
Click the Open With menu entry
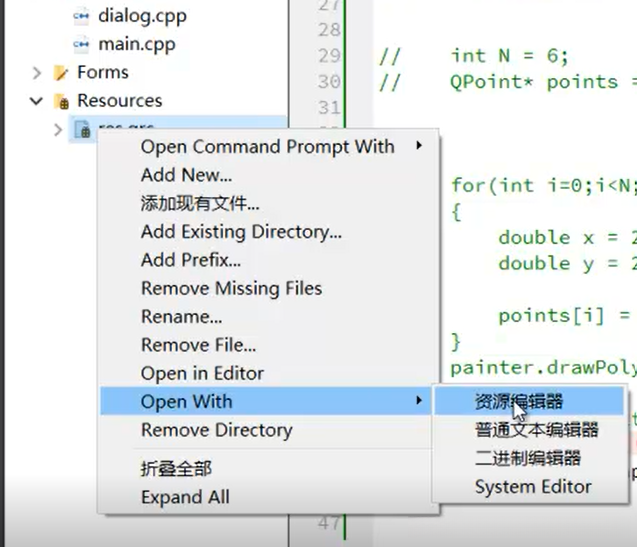pos(268,402)
